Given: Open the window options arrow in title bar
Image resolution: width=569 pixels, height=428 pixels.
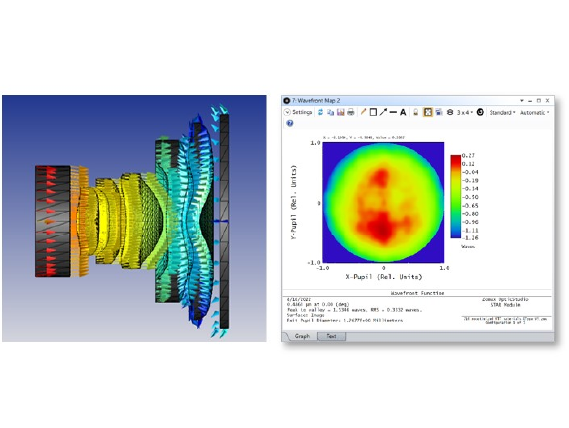Looking at the screenshot, I should (522, 101).
